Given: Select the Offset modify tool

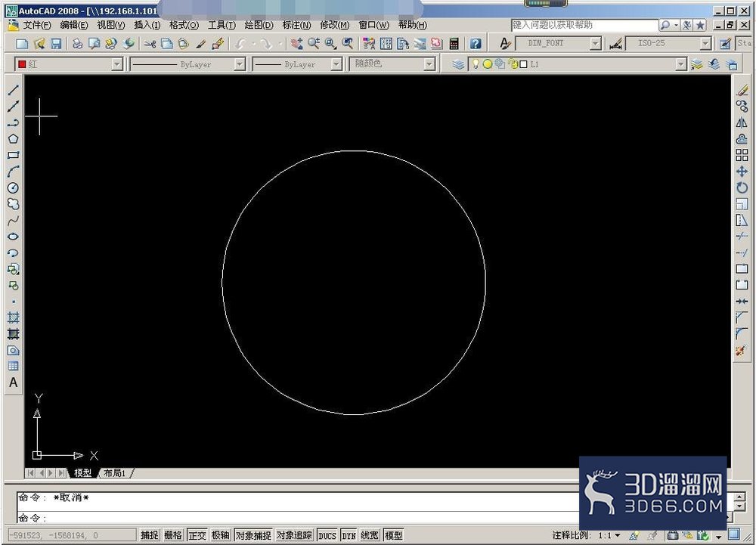Looking at the screenshot, I should coord(742,139).
